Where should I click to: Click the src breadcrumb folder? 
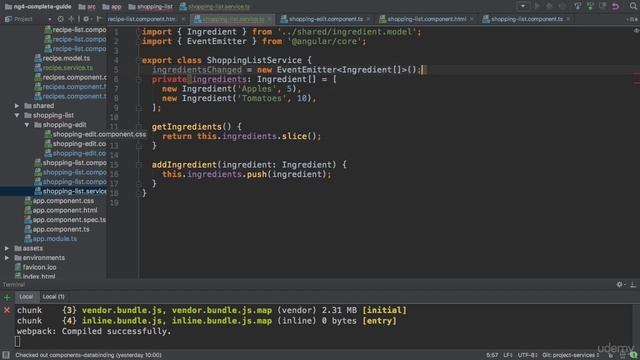click(87, 7)
